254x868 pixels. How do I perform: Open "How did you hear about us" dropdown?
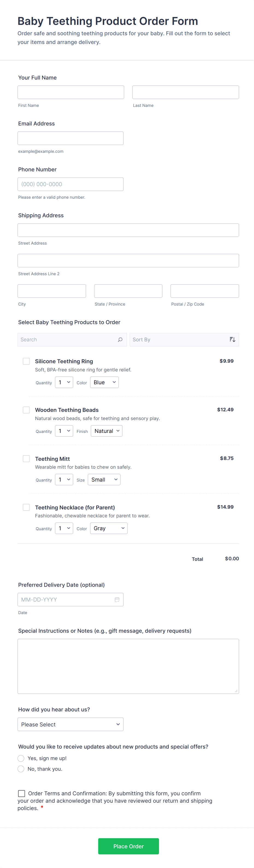click(x=70, y=725)
